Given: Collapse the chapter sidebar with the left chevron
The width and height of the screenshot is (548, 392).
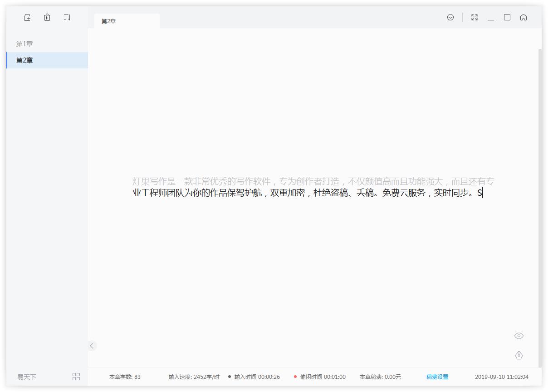Looking at the screenshot, I should [92, 345].
